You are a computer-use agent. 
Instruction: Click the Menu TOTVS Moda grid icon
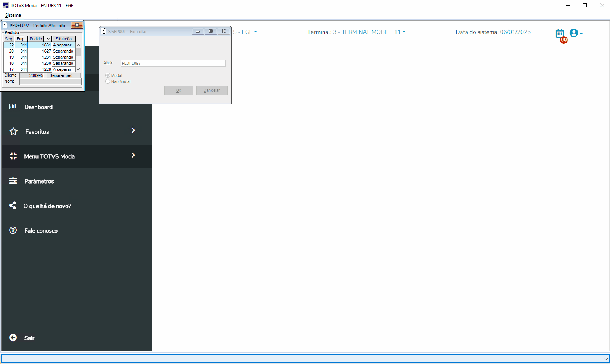[x=13, y=156]
